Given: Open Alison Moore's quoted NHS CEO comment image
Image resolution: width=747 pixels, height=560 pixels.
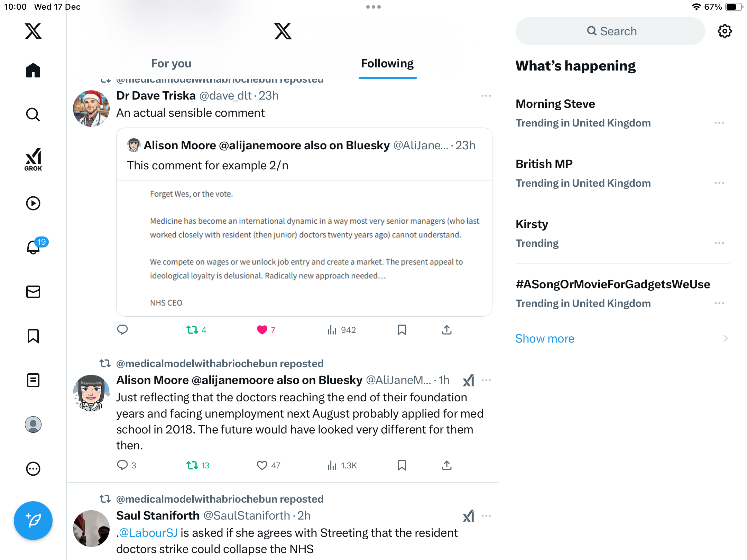Looking at the screenshot, I should 304,248.
